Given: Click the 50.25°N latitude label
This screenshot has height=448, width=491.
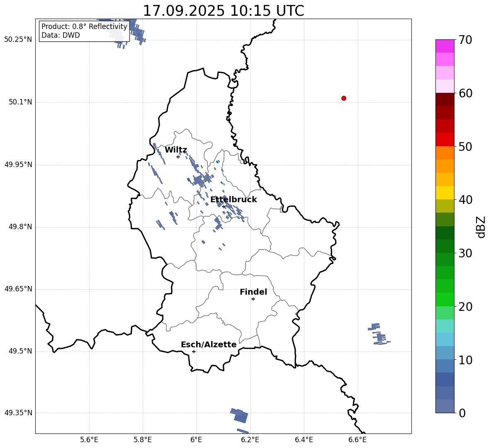Looking at the screenshot, I should click(18, 40).
